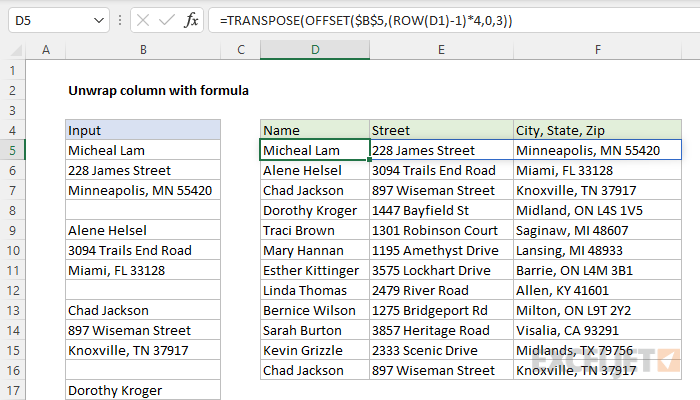Open the Name Box dropdown arrow
Image resolution: width=700 pixels, height=400 pixels.
pyautogui.click(x=99, y=21)
